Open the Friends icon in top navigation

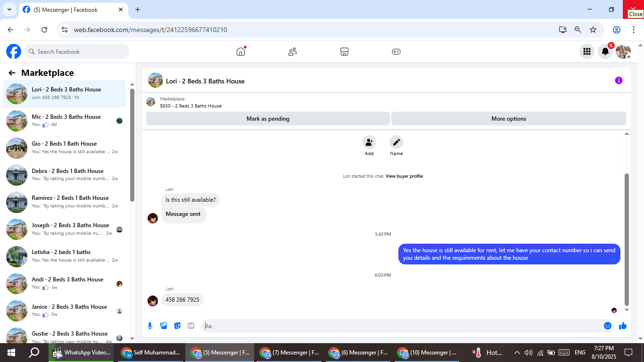[293, 51]
